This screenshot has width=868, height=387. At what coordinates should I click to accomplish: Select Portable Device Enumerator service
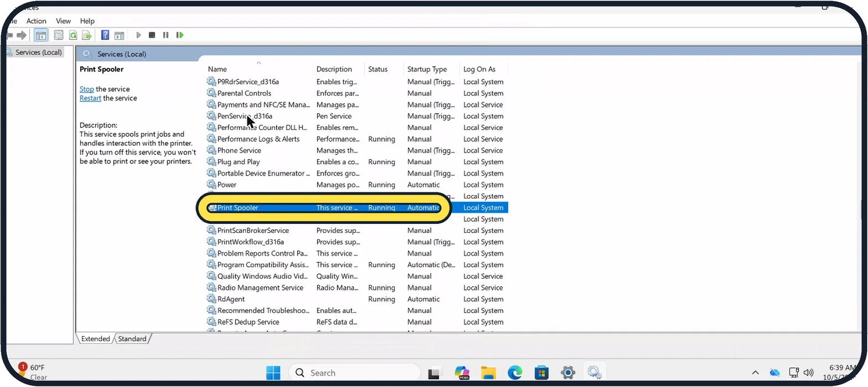point(356,173)
